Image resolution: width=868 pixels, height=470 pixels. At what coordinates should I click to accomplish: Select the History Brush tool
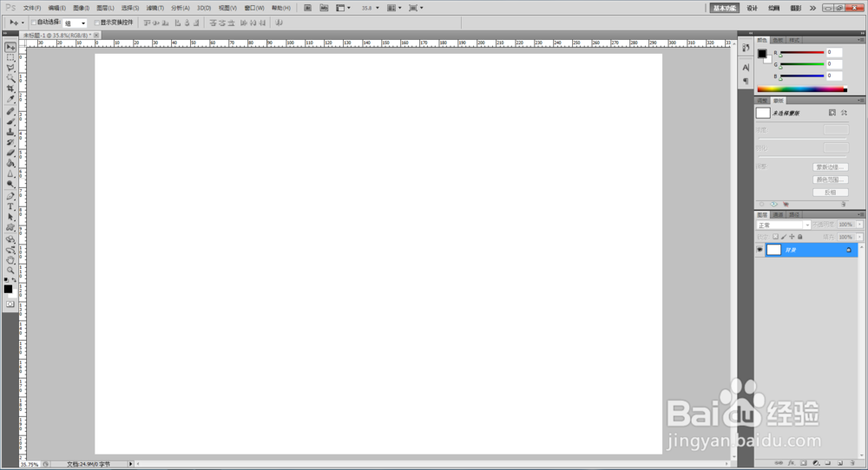pyautogui.click(x=10, y=143)
